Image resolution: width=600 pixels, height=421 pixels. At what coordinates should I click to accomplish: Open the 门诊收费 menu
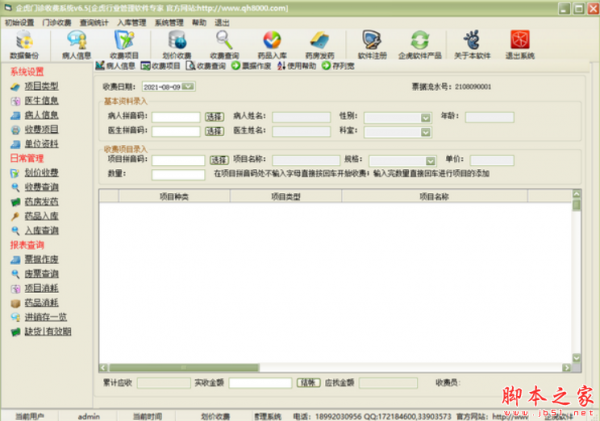[57, 23]
